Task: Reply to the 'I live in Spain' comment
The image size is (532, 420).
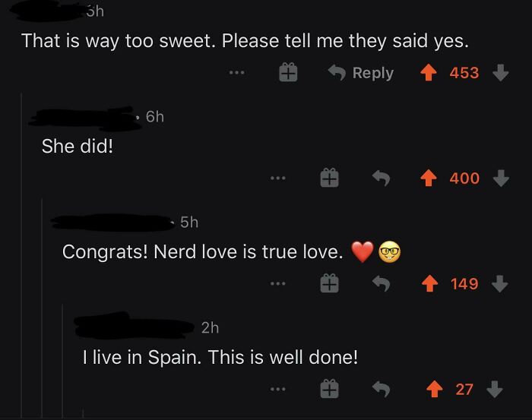Action: [x=380, y=390]
